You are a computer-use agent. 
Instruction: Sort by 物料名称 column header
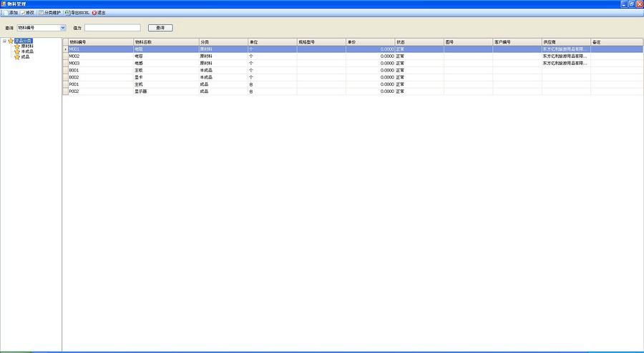point(166,42)
